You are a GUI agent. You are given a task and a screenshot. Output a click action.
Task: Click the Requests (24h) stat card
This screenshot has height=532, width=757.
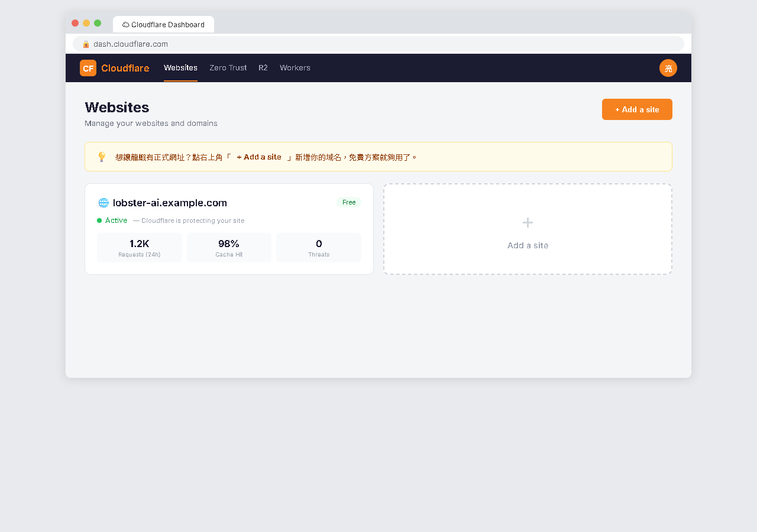[x=139, y=247]
